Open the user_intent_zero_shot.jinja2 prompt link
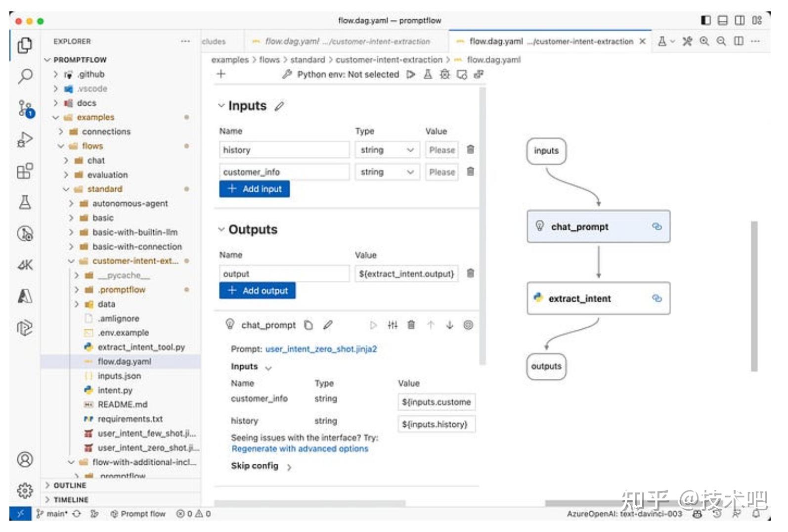 [x=321, y=349]
